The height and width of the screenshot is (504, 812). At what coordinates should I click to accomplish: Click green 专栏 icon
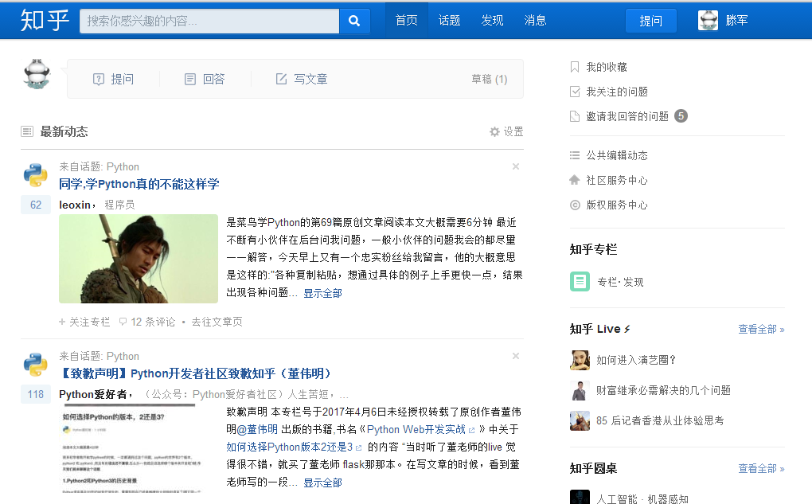point(580,282)
